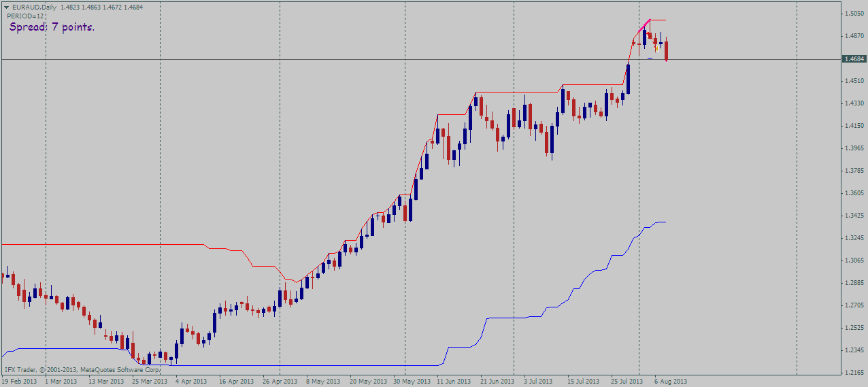Click the 1.3425 price axis label
Viewport: 868px width, 387px height.
click(855, 216)
